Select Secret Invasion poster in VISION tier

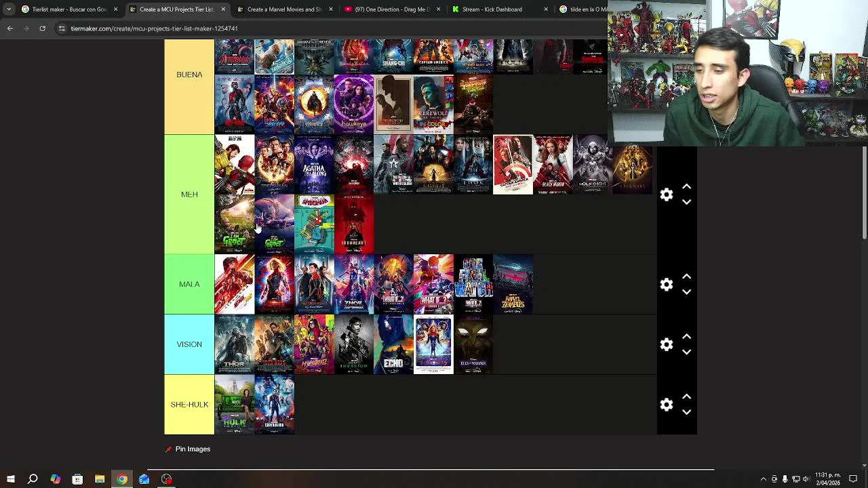click(x=354, y=344)
